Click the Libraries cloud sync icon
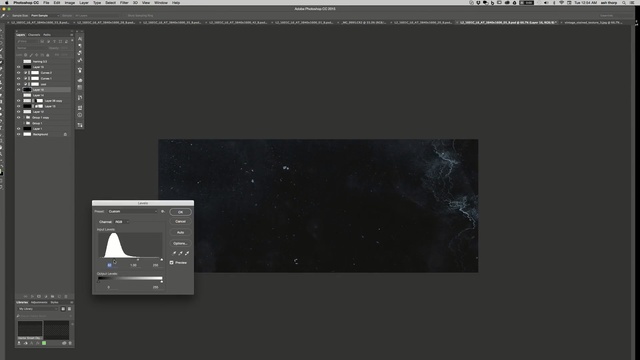 (64, 343)
